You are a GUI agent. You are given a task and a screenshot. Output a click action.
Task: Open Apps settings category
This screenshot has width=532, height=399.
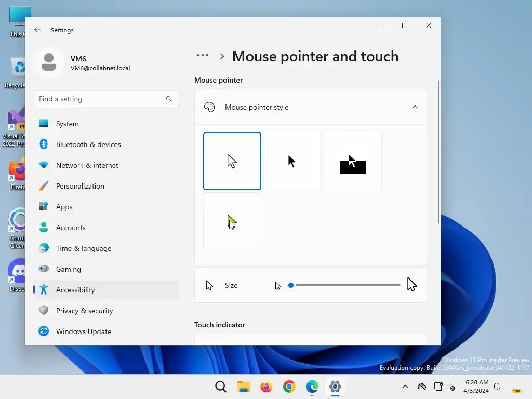106,207
